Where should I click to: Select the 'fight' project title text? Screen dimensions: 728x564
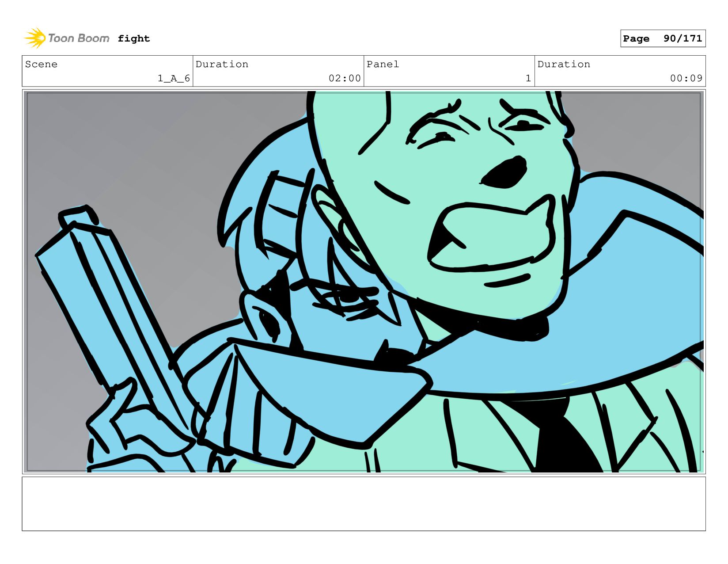134,38
